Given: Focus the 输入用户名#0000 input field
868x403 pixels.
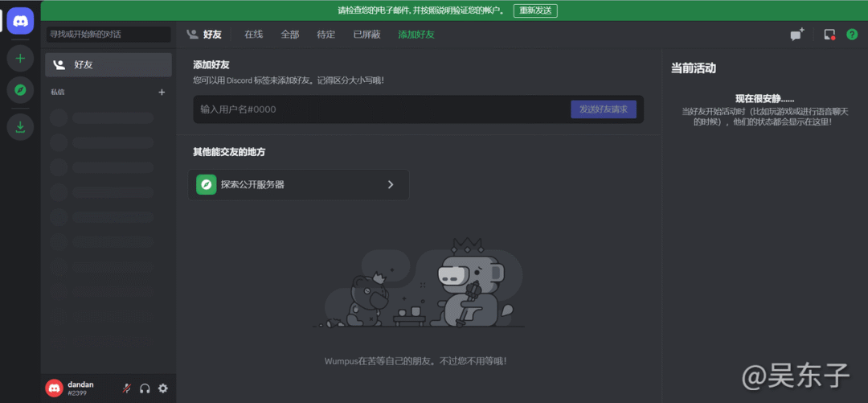Looking at the screenshot, I should click(382, 109).
